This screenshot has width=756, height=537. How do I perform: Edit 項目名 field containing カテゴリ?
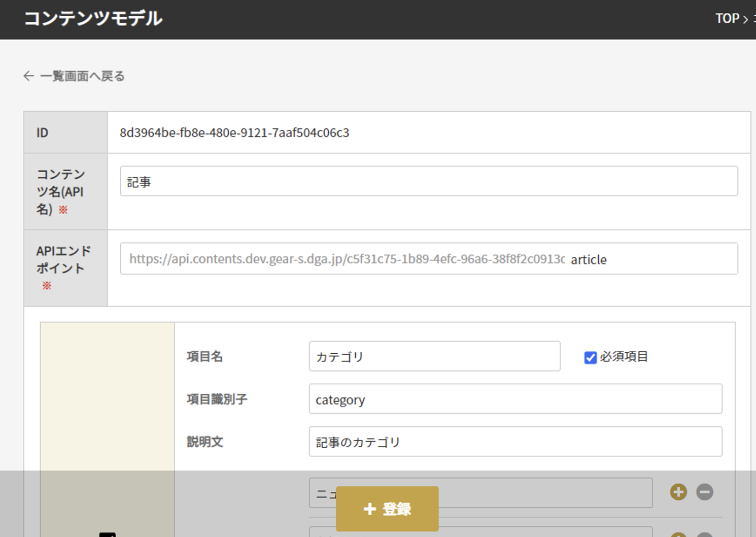(434, 356)
